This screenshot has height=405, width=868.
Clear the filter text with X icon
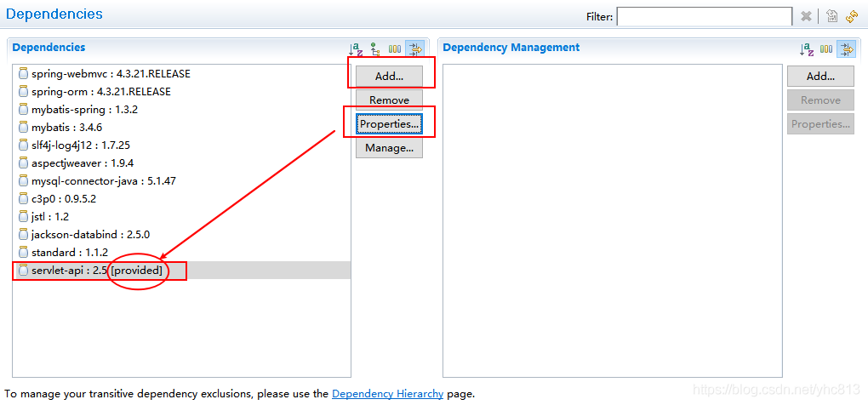806,16
